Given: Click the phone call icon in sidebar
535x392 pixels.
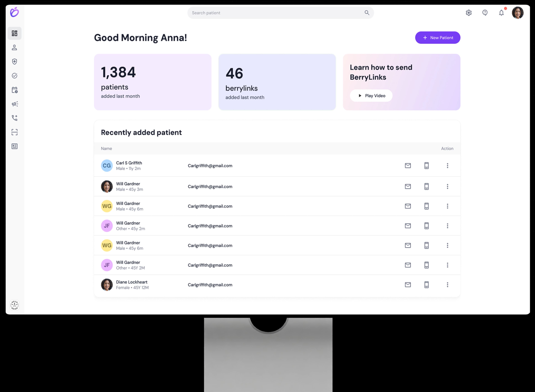Looking at the screenshot, I should 14,118.
